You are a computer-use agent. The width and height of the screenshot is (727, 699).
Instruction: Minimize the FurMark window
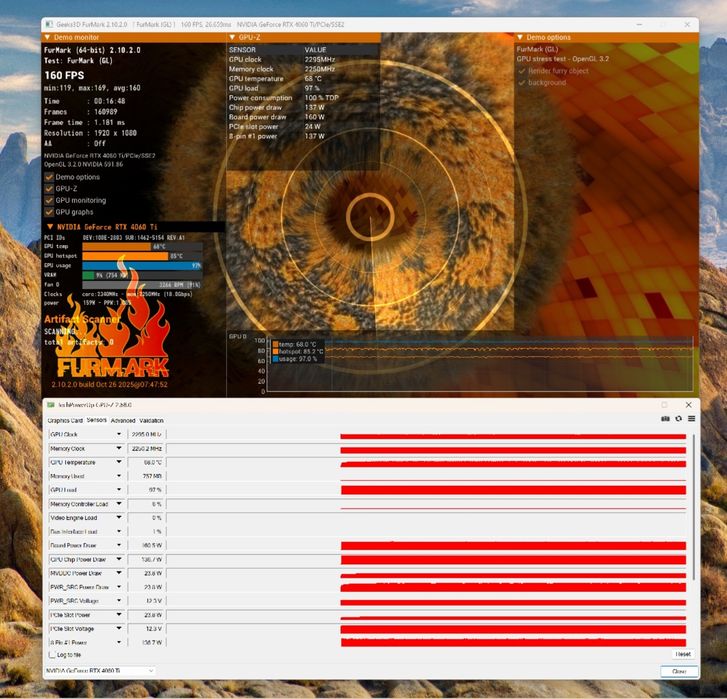[639, 25]
